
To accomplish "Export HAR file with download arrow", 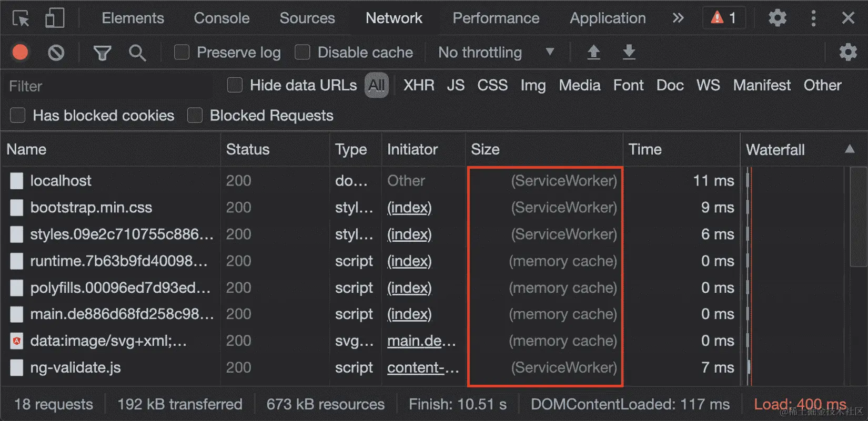I will 629,52.
